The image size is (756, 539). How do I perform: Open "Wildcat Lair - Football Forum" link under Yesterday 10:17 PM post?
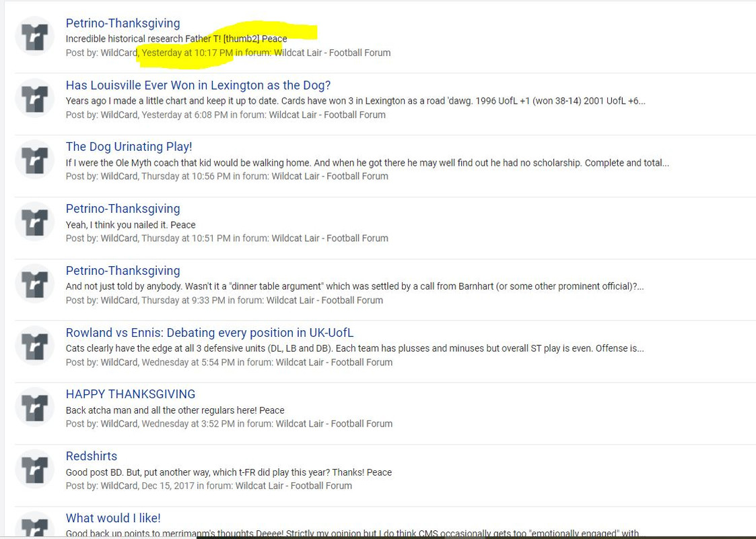click(332, 53)
